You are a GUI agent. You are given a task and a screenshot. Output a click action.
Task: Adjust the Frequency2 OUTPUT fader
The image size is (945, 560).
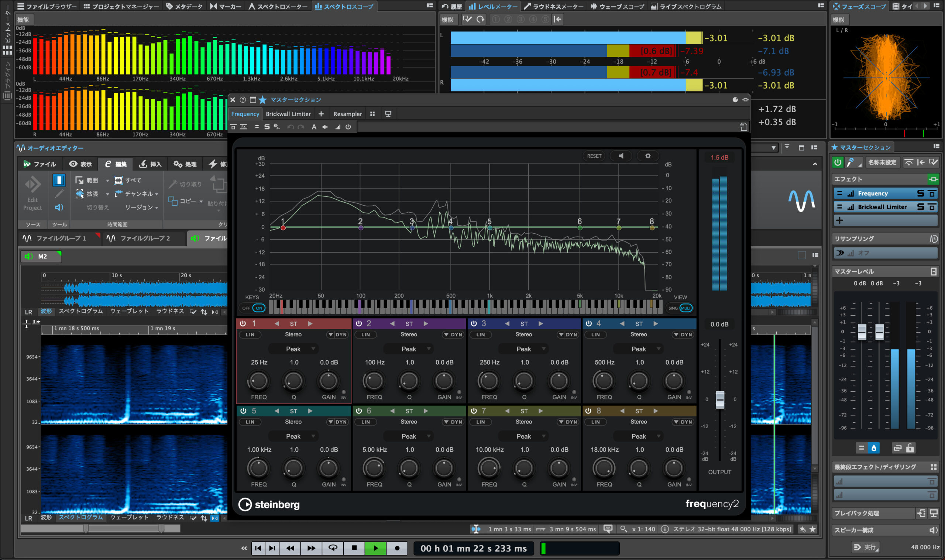[x=720, y=400]
